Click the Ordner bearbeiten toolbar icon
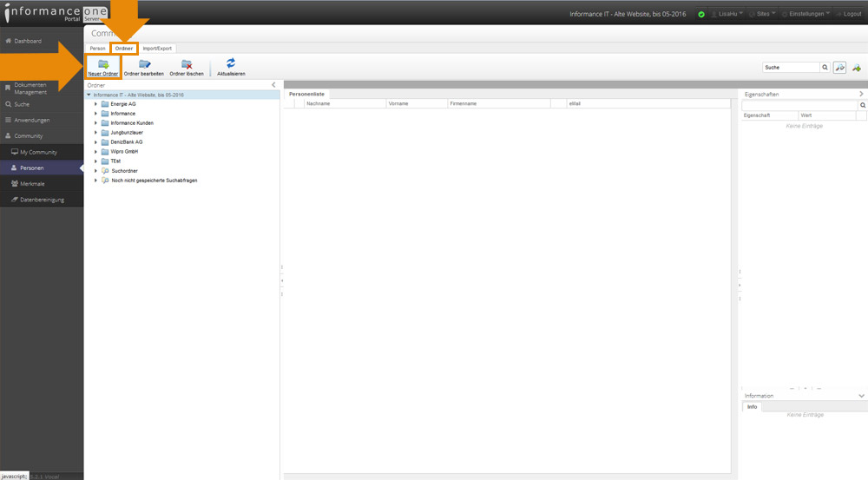Viewport: 868px width, 480px height. tap(144, 64)
